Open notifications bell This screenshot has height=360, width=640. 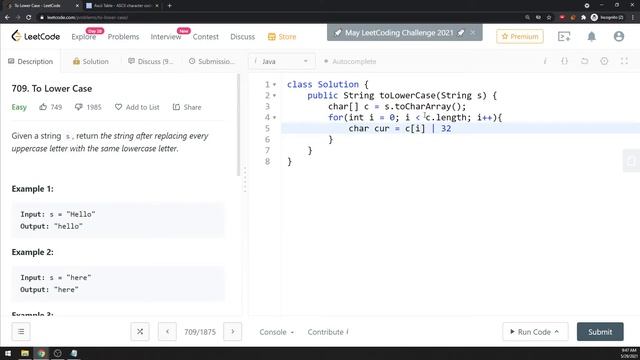(x=591, y=36)
